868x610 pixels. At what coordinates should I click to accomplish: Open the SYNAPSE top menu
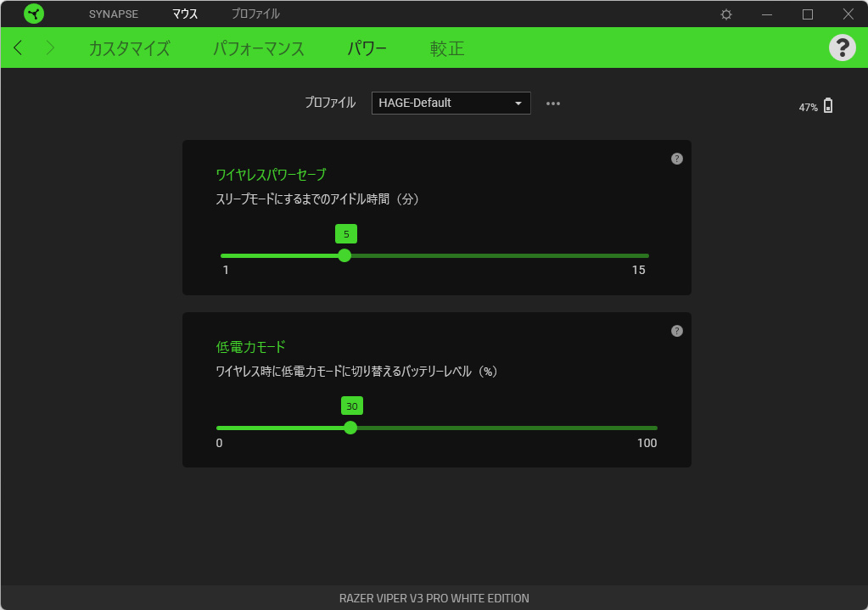[114, 14]
